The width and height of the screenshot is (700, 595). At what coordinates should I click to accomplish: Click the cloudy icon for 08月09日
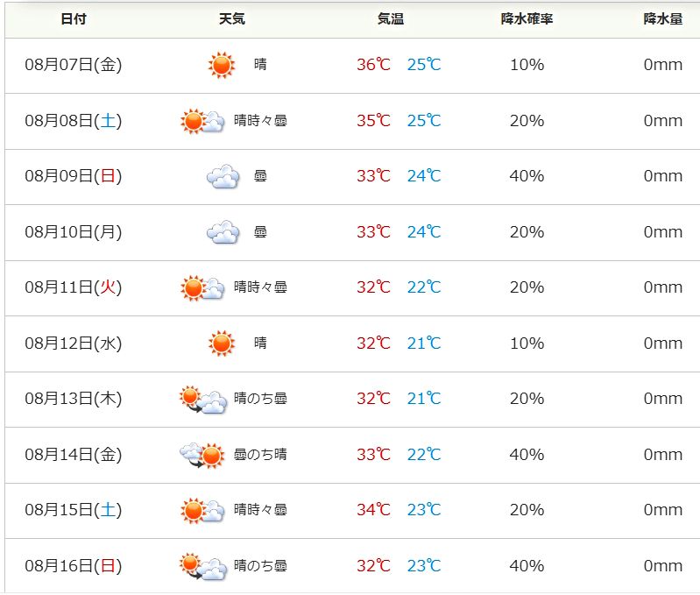point(223,176)
